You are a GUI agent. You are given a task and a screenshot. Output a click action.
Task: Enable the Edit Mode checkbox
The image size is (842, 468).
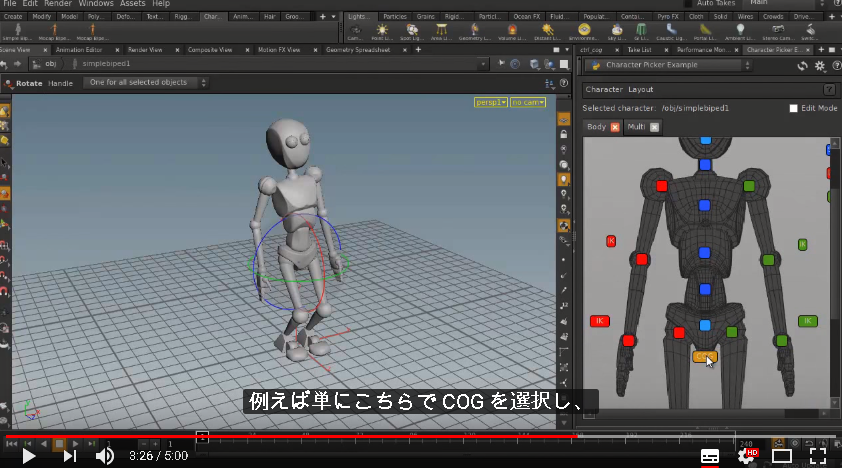(x=793, y=108)
